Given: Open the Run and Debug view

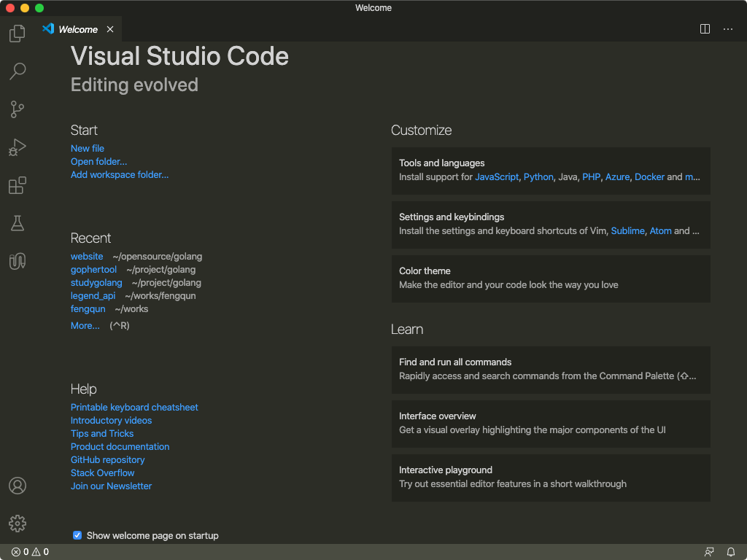Looking at the screenshot, I should [18, 148].
